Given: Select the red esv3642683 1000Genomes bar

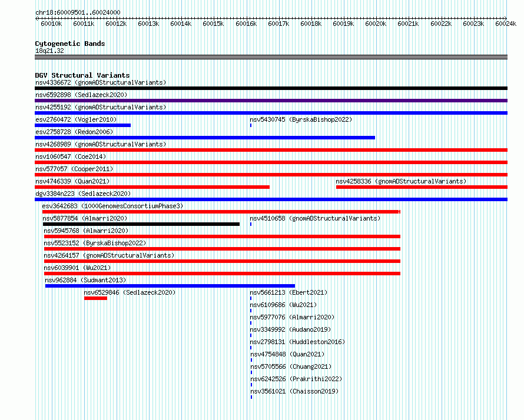Looking at the screenshot, I should (221, 212).
